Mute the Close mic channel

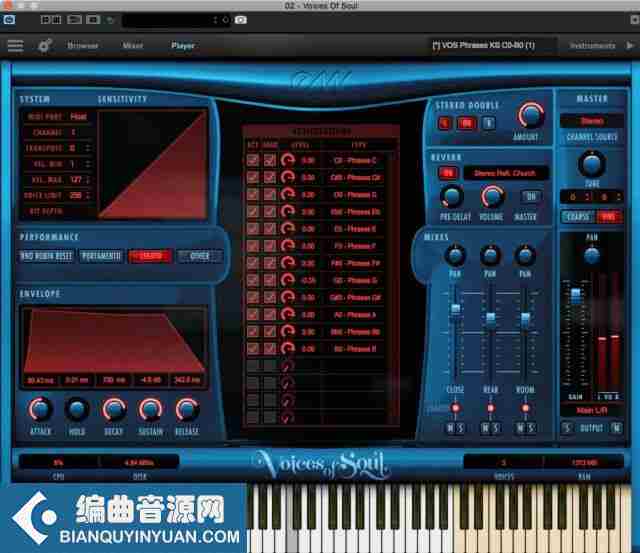tap(450, 428)
